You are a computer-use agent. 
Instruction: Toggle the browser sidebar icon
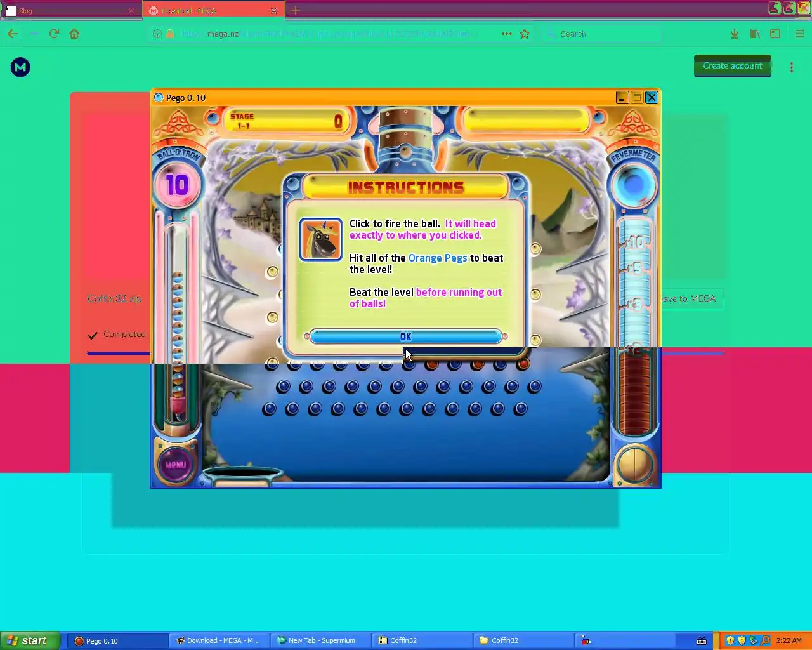coord(775,34)
